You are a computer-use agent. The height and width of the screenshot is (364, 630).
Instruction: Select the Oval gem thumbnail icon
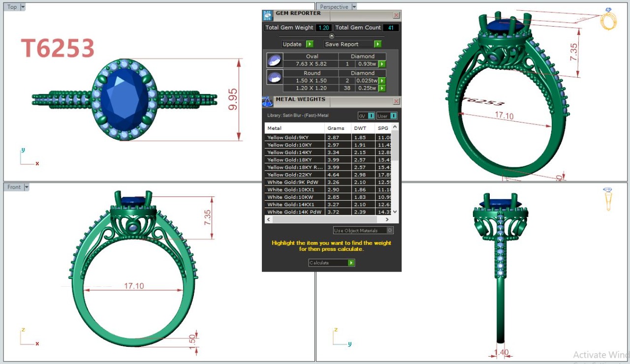pyautogui.click(x=274, y=61)
